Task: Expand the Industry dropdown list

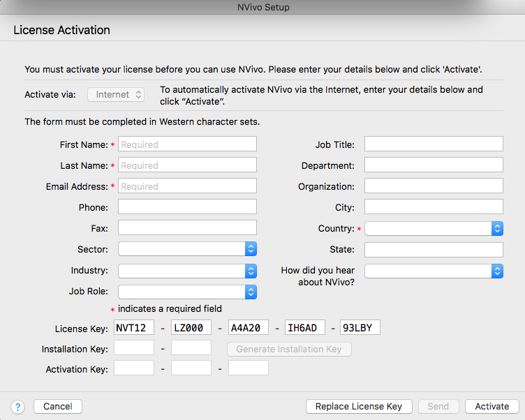Action: [187, 271]
